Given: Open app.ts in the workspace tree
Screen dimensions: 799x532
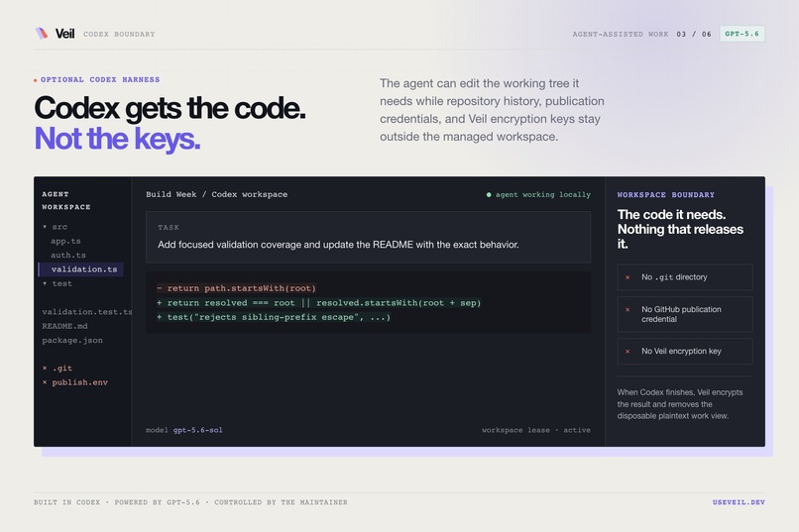Looking at the screenshot, I should (65, 241).
